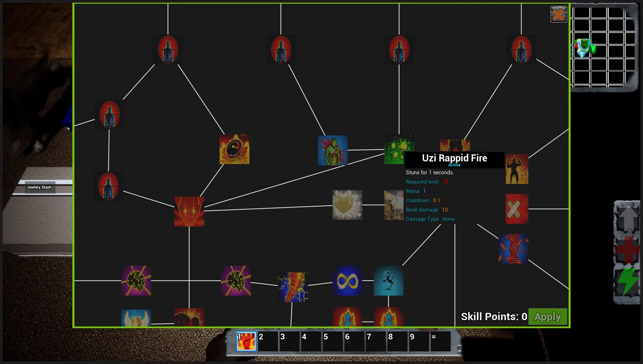Apply the skill point changes

pos(548,316)
